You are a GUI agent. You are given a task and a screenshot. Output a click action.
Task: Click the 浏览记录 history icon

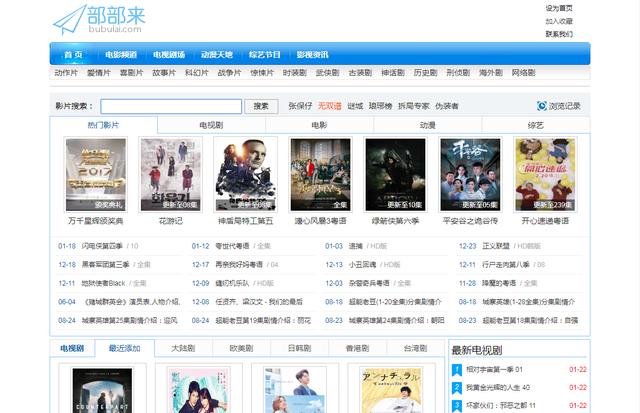tap(542, 106)
